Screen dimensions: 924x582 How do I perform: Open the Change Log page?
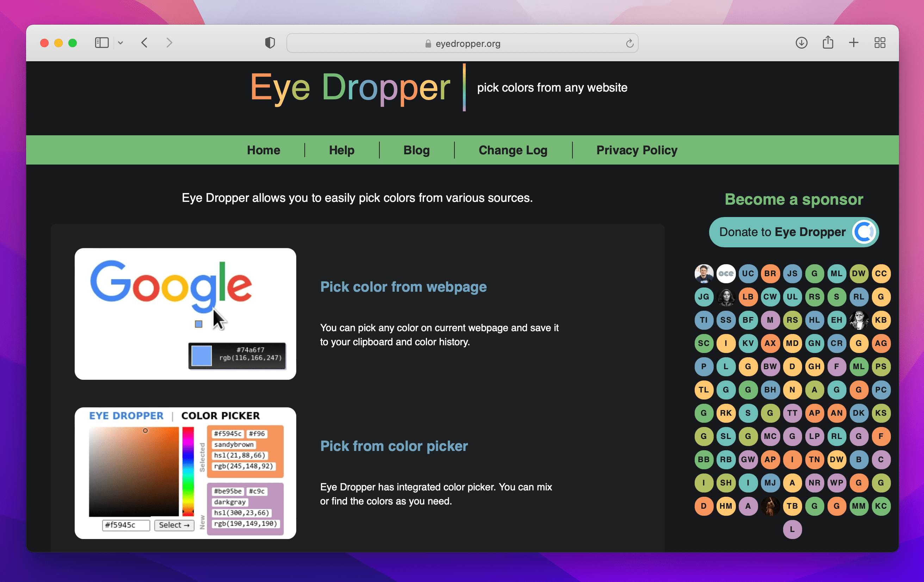tap(513, 150)
